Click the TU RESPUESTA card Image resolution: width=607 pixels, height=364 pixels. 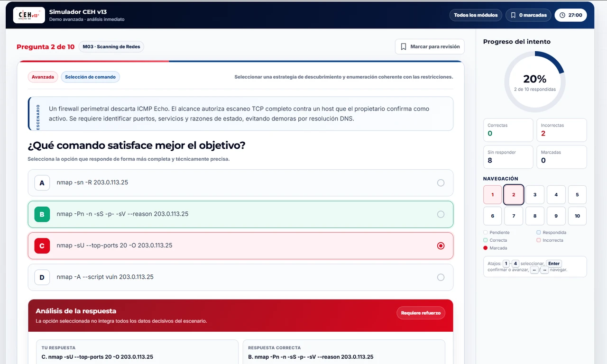137,352
